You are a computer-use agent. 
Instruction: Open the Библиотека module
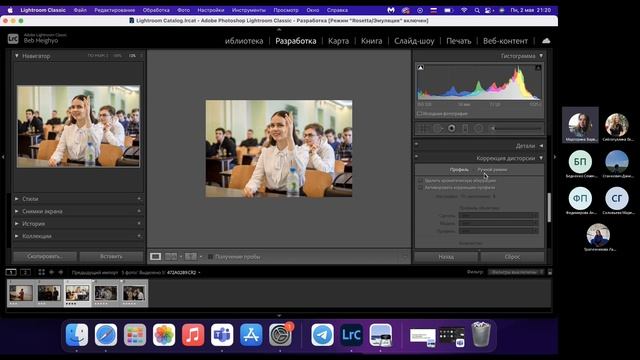244,41
